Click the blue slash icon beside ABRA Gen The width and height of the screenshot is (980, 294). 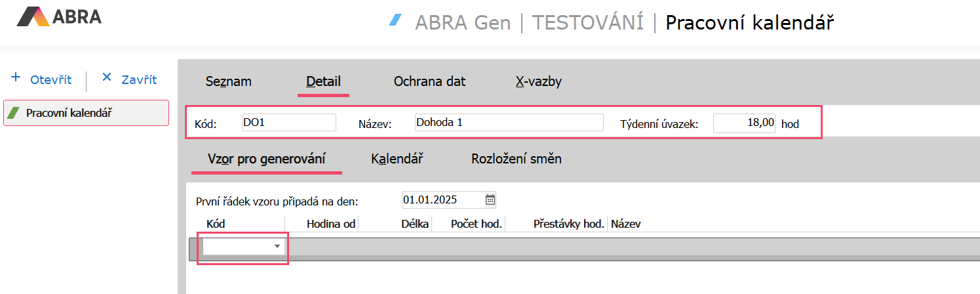coord(395,20)
